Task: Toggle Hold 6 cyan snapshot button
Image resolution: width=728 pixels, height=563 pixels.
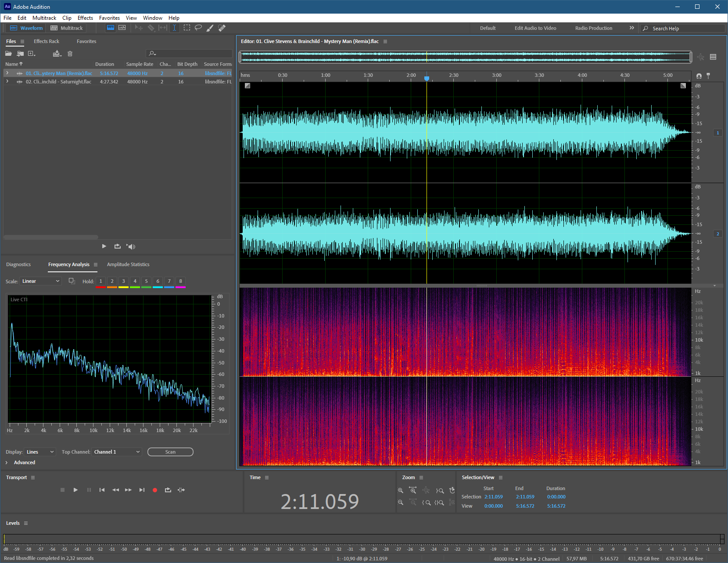Action: pyautogui.click(x=158, y=282)
